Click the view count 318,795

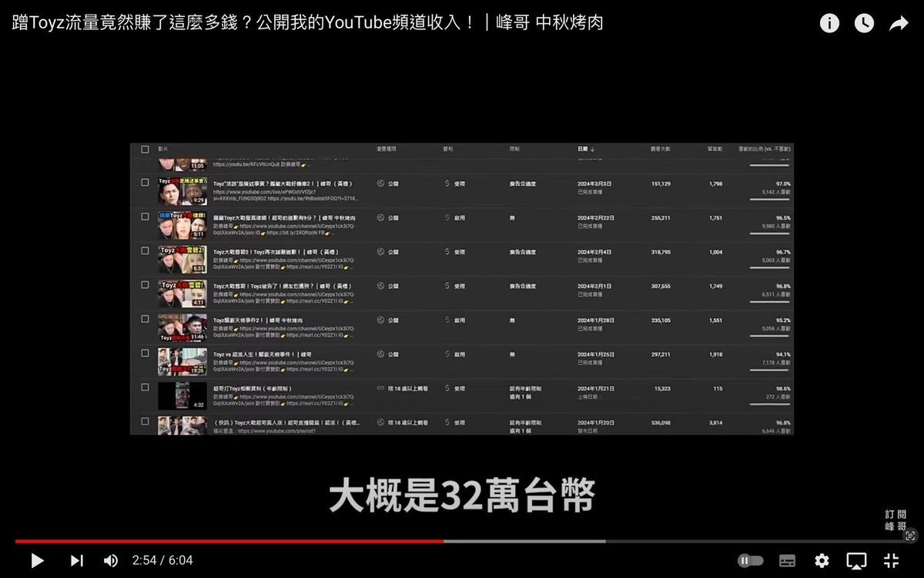(661, 252)
